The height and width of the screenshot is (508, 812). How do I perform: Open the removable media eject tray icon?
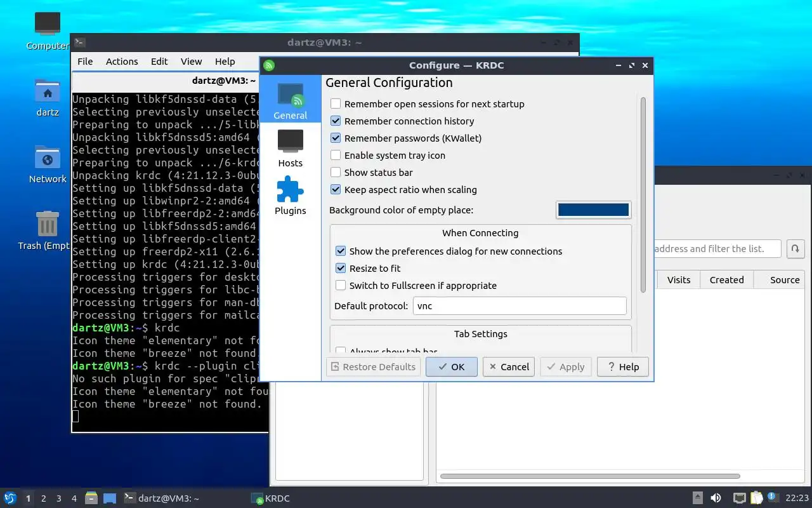pos(698,498)
